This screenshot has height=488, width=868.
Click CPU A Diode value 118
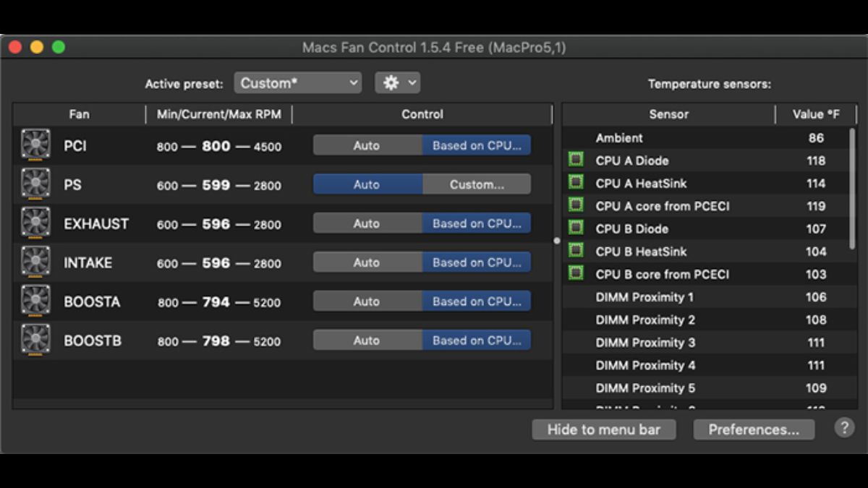pos(816,160)
